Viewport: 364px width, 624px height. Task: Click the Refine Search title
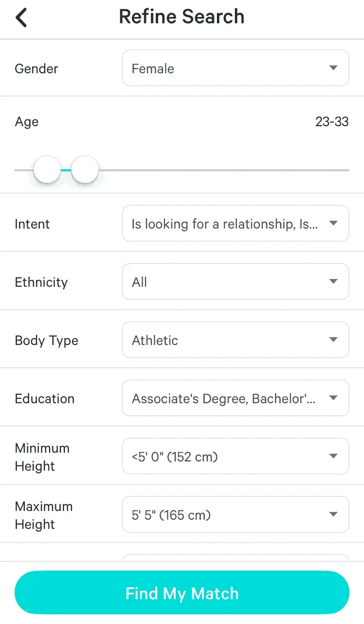point(182,16)
